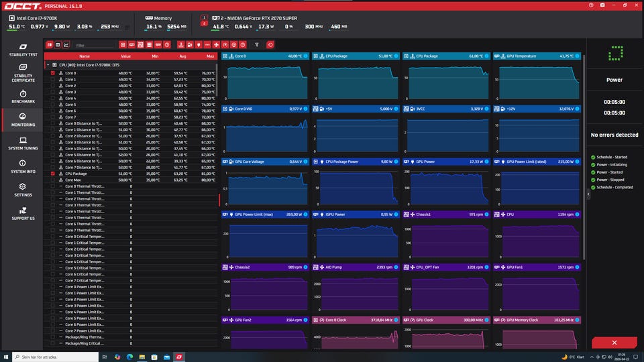Click the red close button under test status
Image resolution: width=644 pixels, height=362 pixels.
tap(614, 343)
